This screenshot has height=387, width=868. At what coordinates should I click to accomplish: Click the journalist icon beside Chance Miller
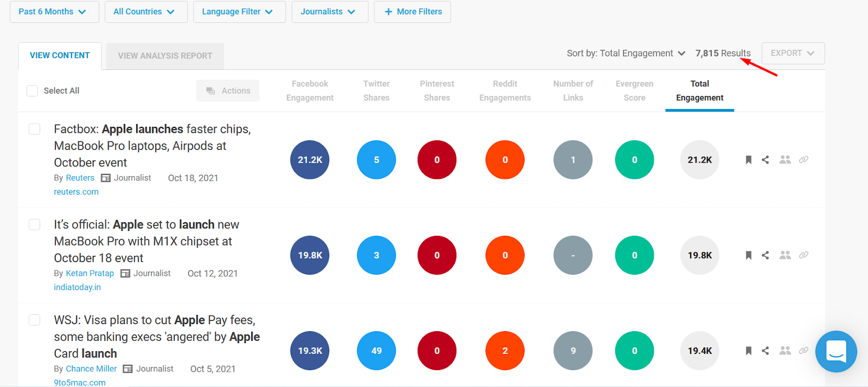pos(128,369)
